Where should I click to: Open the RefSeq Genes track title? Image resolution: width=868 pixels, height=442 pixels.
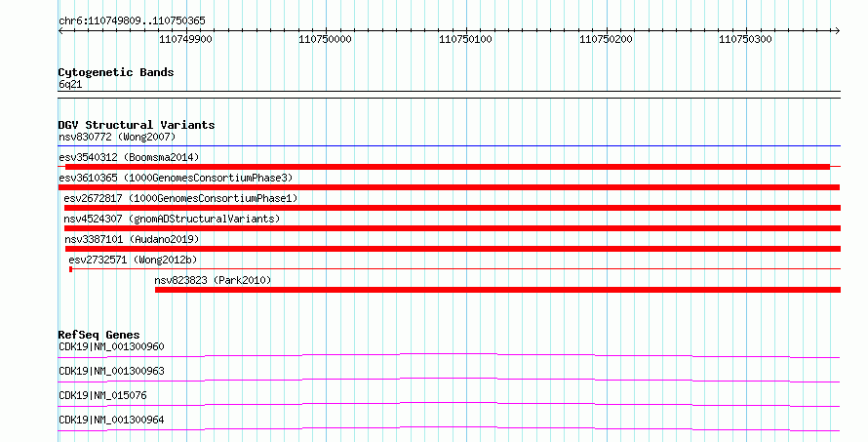coord(99,335)
